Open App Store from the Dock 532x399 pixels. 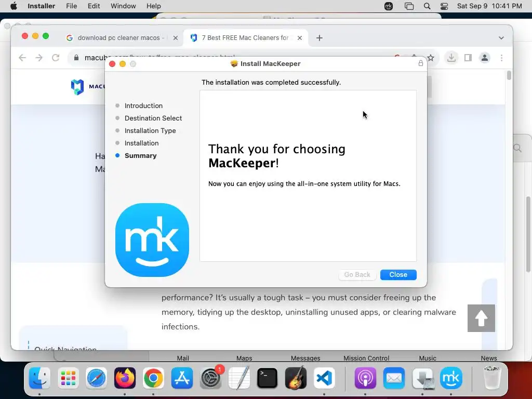[x=182, y=378]
